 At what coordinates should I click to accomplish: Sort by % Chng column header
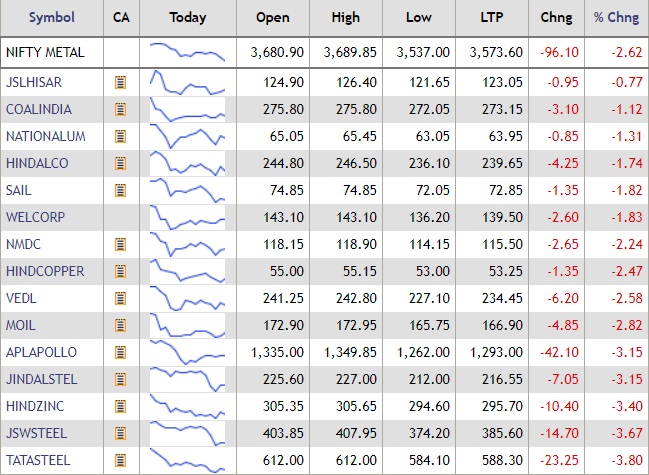tap(615, 17)
